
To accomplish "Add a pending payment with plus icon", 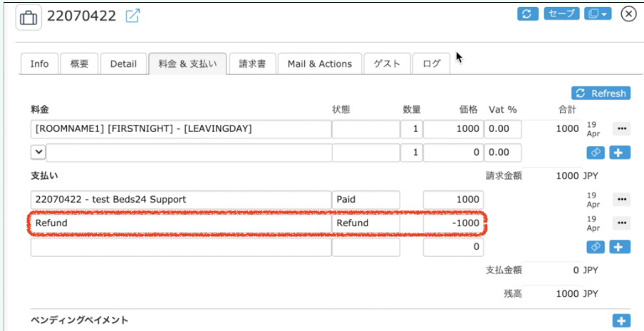I will coord(621,321).
